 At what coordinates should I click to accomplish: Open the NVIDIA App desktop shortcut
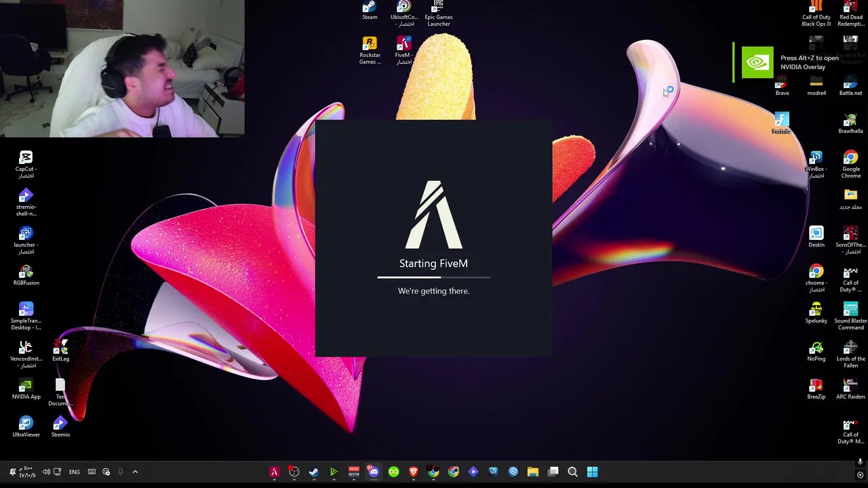[26, 389]
